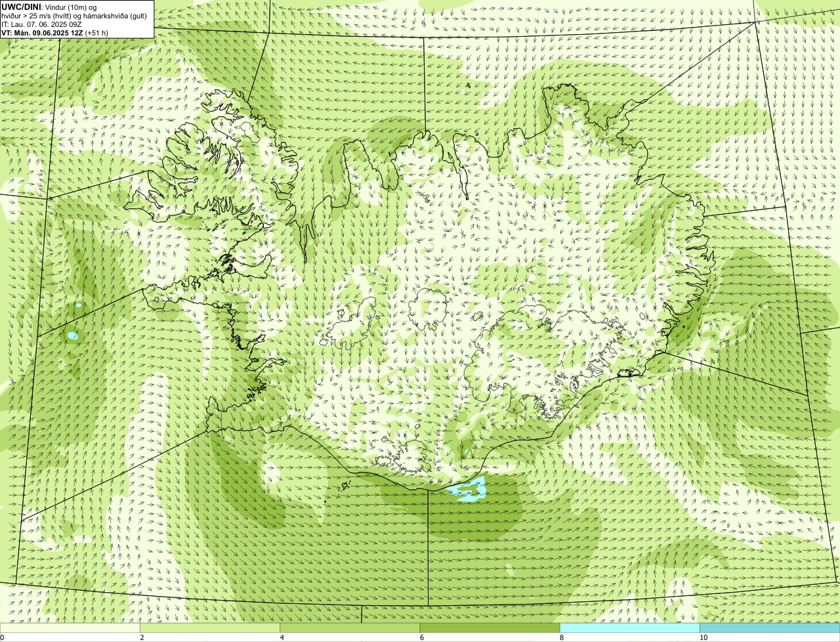Click the 2–4 m/s light green legend swatch
The image size is (840, 642).
[x=210, y=628]
